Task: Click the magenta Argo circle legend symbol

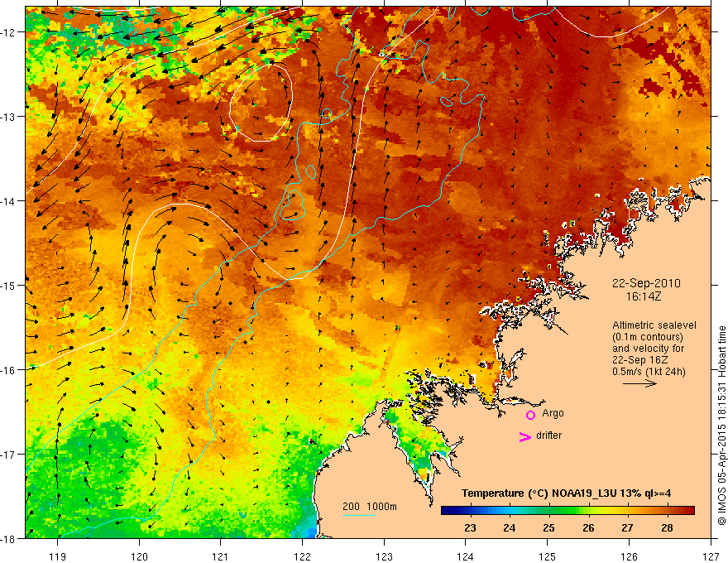Action: click(530, 415)
